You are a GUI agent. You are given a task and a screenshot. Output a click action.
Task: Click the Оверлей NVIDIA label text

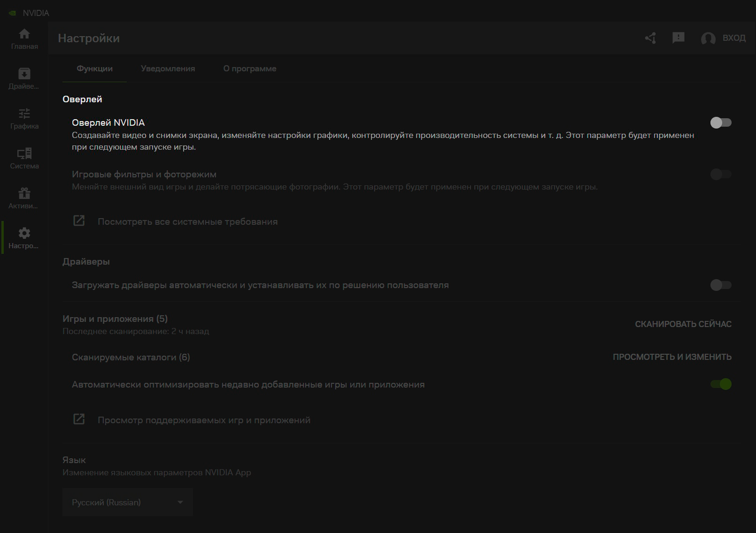108,122
